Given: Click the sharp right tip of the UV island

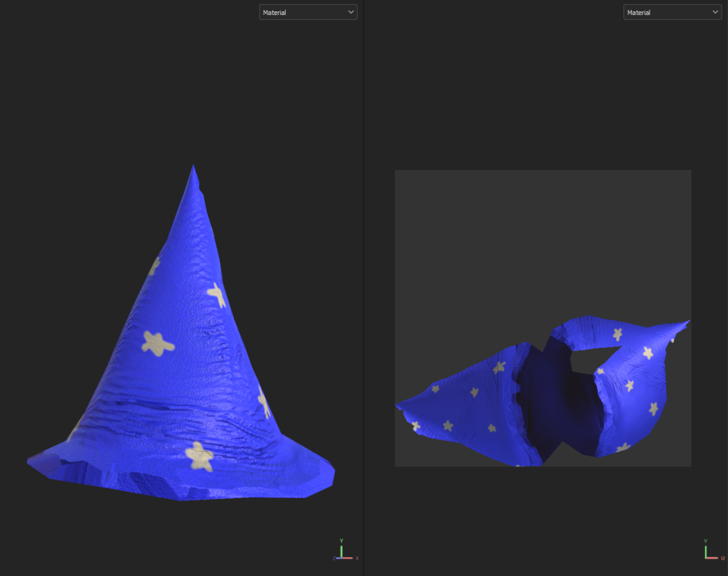Looking at the screenshot, I should (x=688, y=322).
